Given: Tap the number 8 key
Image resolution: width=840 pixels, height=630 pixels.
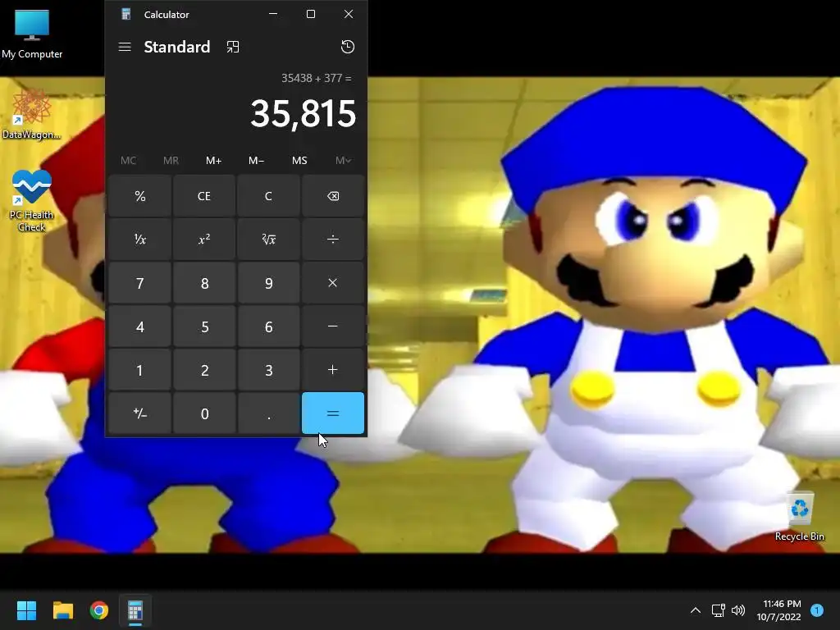Looking at the screenshot, I should tap(204, 283).
